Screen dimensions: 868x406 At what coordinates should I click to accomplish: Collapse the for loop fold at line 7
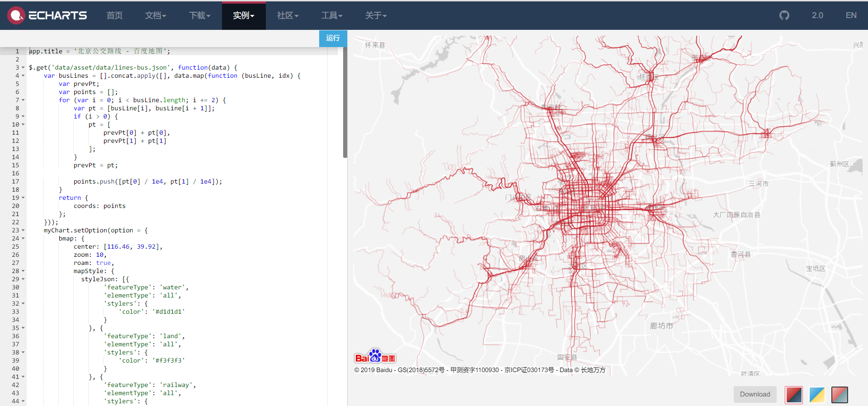point(23,100)
